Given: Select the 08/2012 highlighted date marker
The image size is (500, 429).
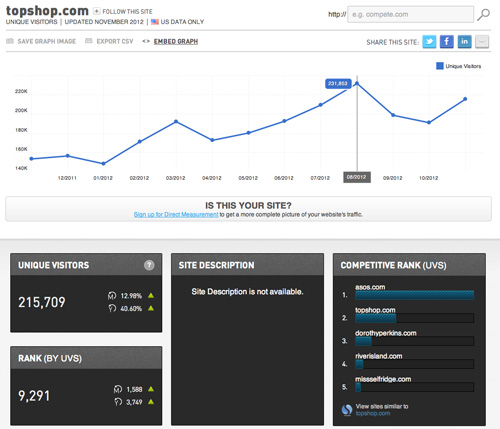Looking at the screenshot, I should coord(357,177).
